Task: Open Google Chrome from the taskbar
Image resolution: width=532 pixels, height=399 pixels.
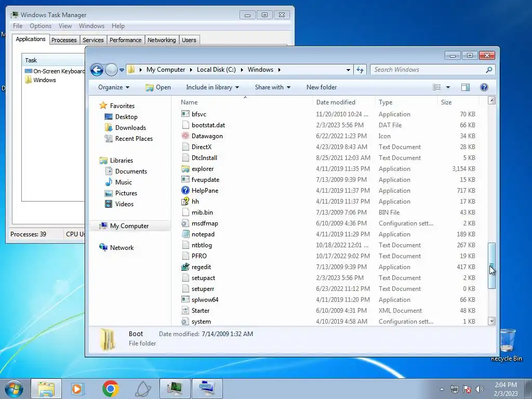Action: (110, 389)
